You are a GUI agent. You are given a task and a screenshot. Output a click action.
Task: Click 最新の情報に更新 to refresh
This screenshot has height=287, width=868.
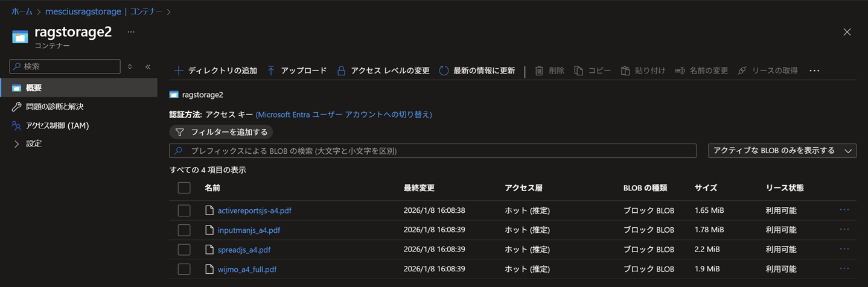point(477,71)
